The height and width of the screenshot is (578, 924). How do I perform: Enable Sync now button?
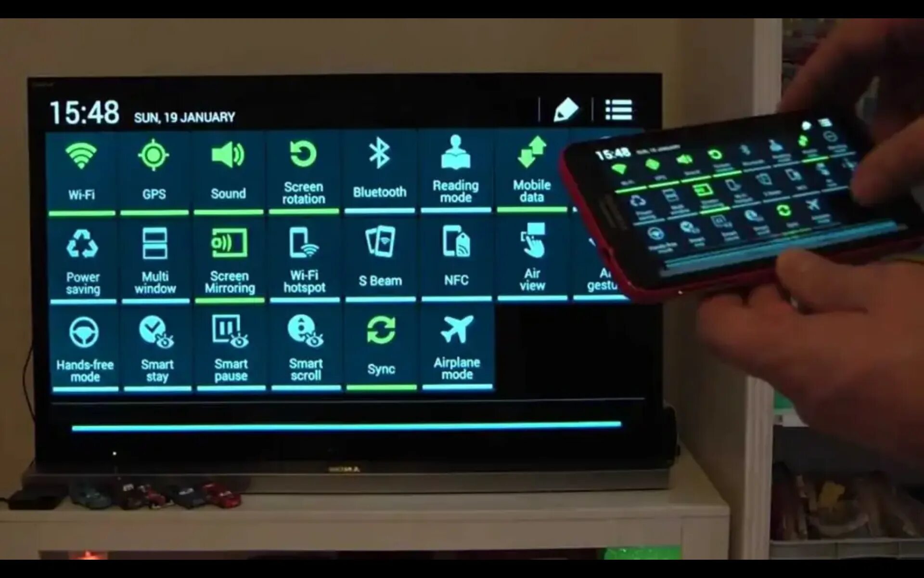[381, 346]
